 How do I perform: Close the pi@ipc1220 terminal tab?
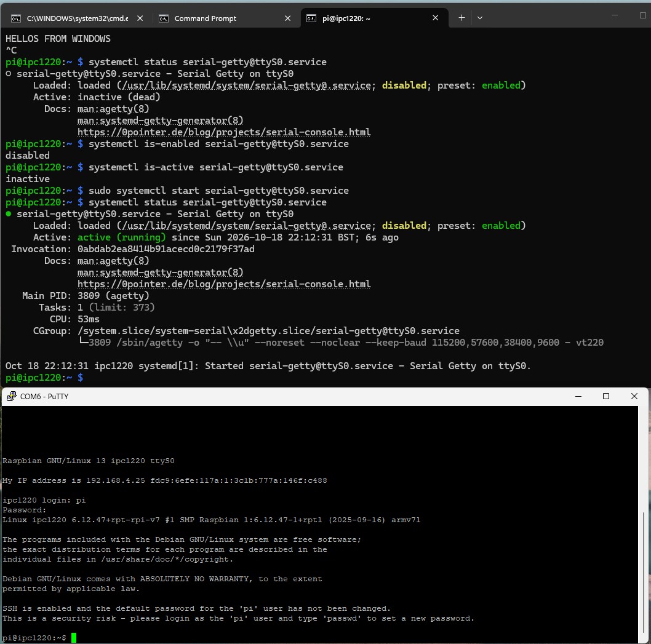[435, 18]
